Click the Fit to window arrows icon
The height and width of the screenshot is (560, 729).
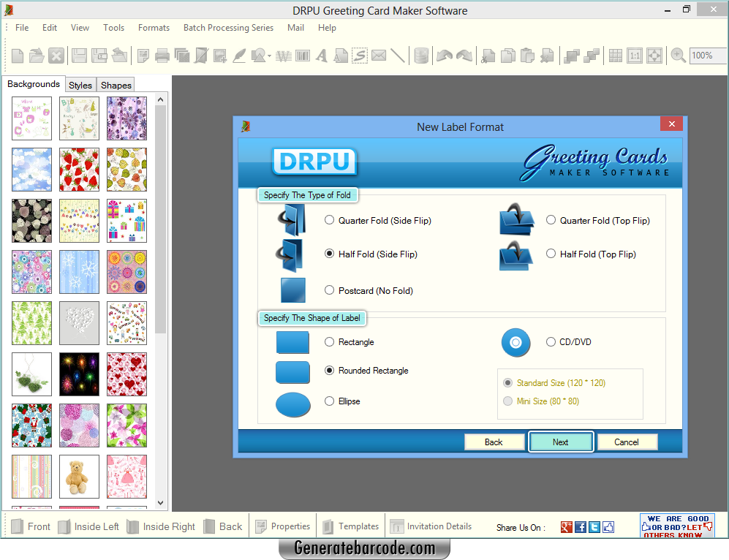654,56
